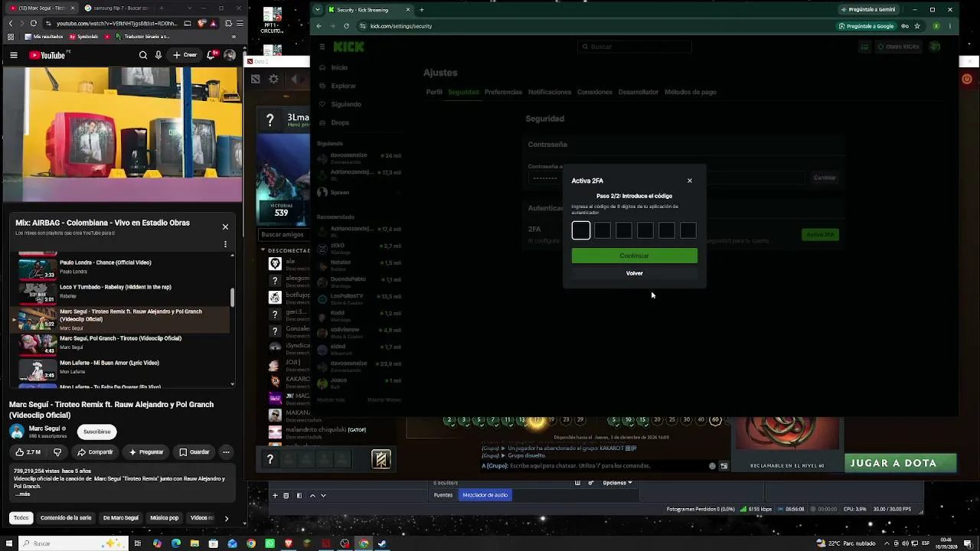Show more filter chips with right arrow
Screen dimensions: 980x551
[x=226, y=518]
